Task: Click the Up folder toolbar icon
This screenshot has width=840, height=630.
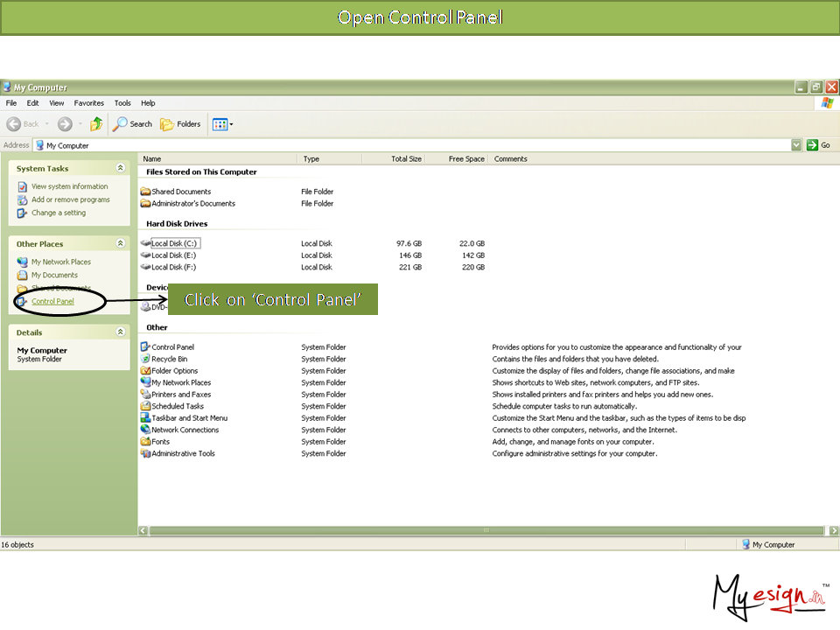Action: tap(96, 124)
